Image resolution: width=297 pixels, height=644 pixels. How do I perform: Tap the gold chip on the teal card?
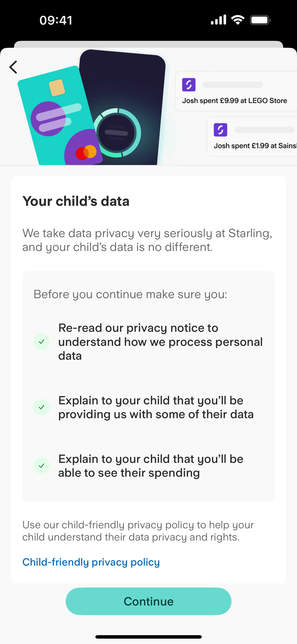coord(57,87)
